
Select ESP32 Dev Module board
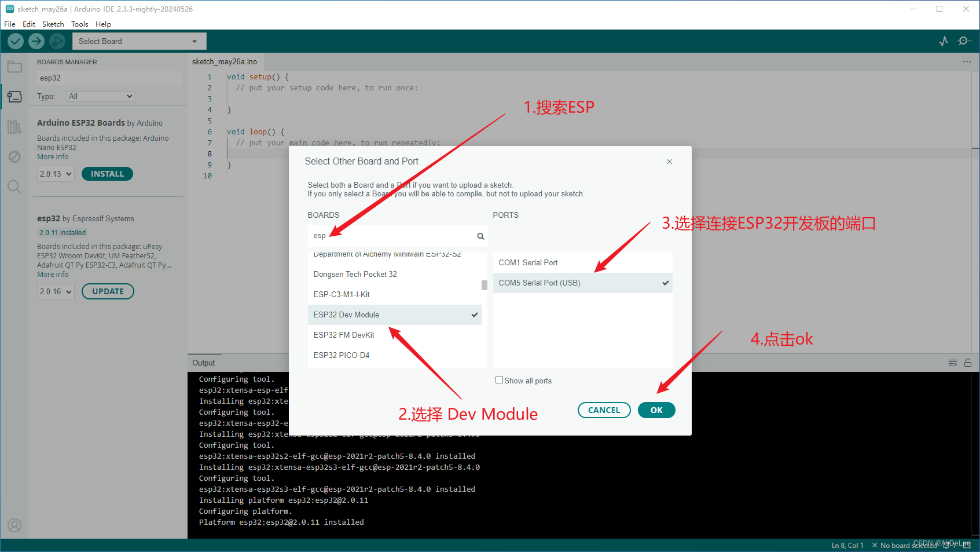(x=395, y=315)
